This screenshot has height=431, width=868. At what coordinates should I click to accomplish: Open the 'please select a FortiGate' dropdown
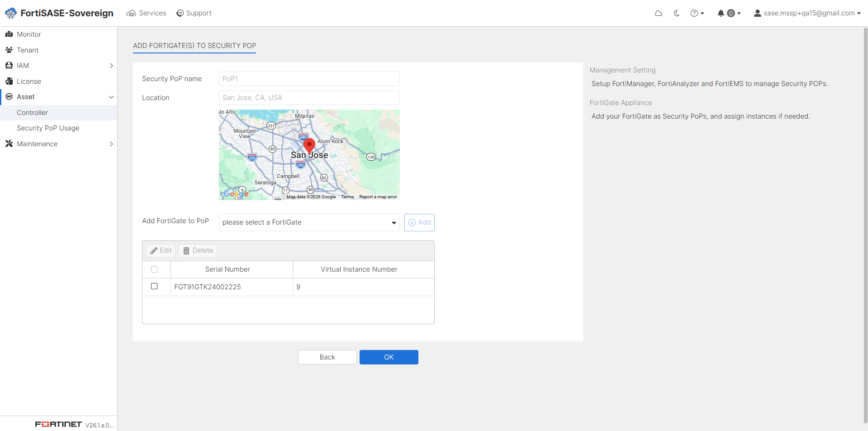[309, 222]
